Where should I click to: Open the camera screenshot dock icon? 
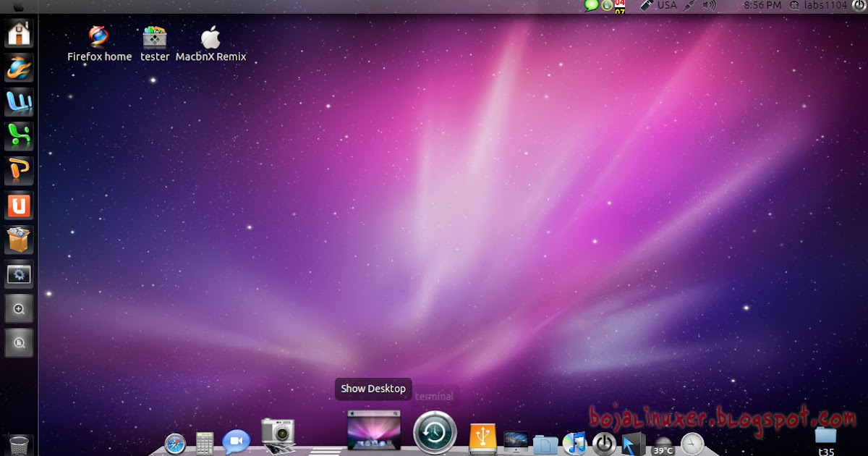tap(278, 436)
